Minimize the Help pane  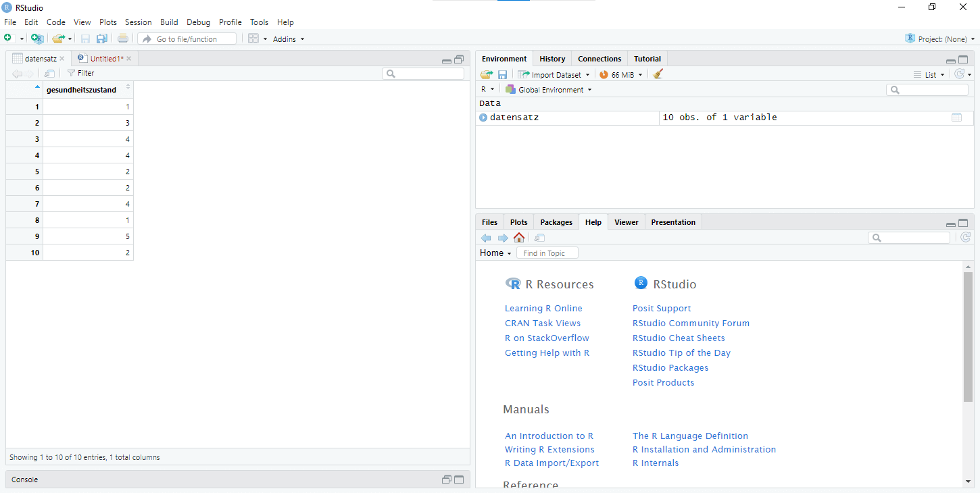[951, 224]
